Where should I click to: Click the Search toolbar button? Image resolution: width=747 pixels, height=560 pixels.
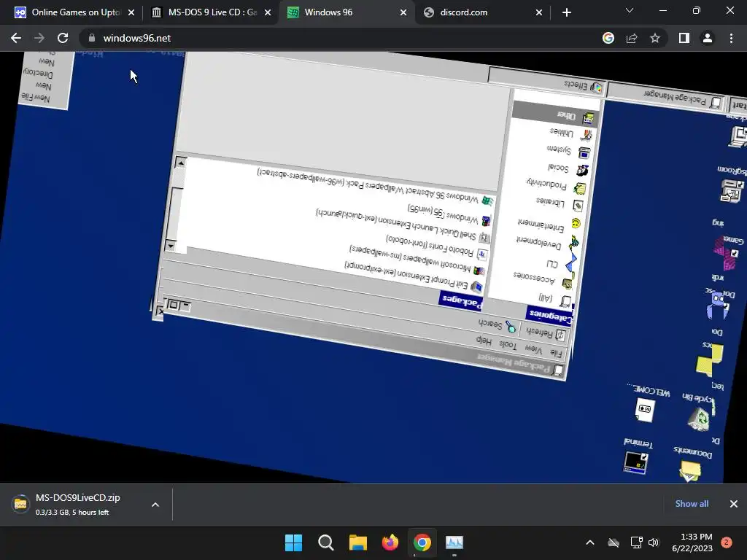coord(497,324)
